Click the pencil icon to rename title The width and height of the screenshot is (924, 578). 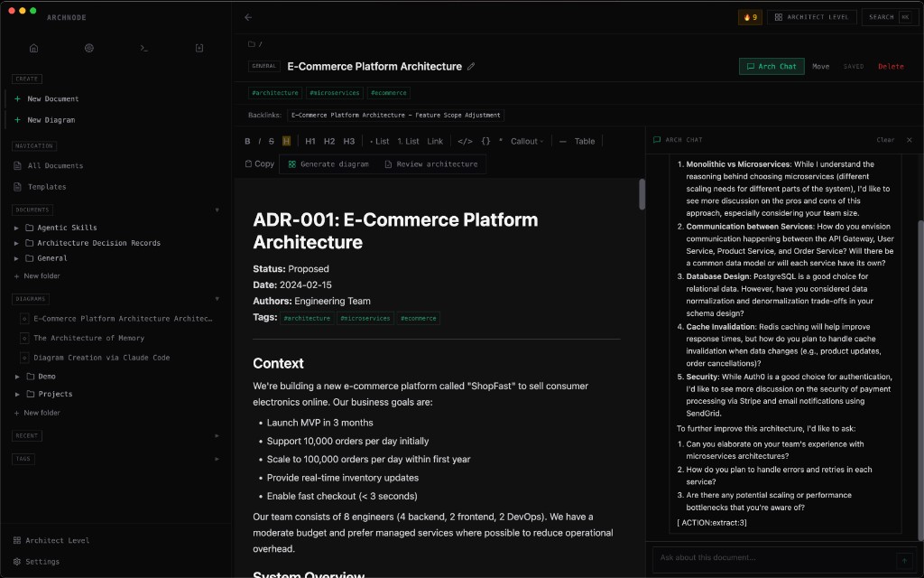pyautogui.click(x=471, y=67)
